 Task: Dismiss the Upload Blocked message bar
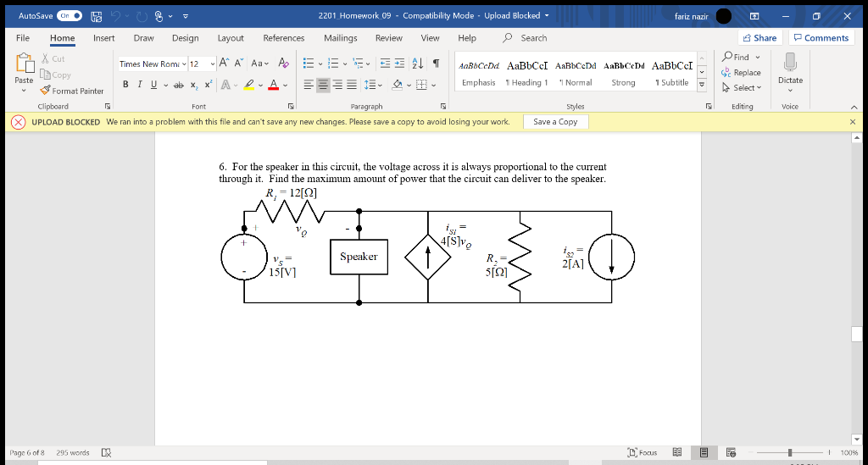pyautogui.click(x=853, y=122)
